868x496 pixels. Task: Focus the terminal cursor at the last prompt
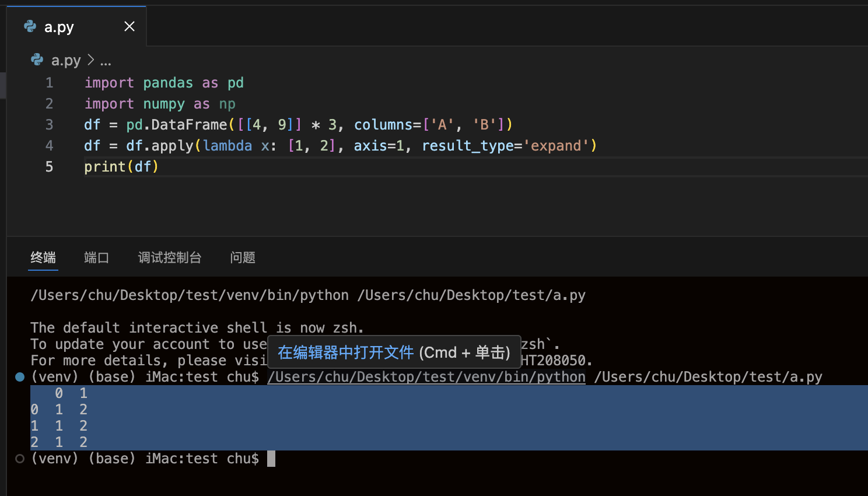[271, 459]
